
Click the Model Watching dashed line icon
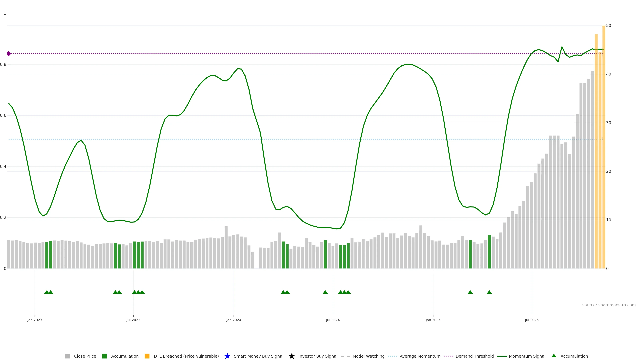coord(345,356)
